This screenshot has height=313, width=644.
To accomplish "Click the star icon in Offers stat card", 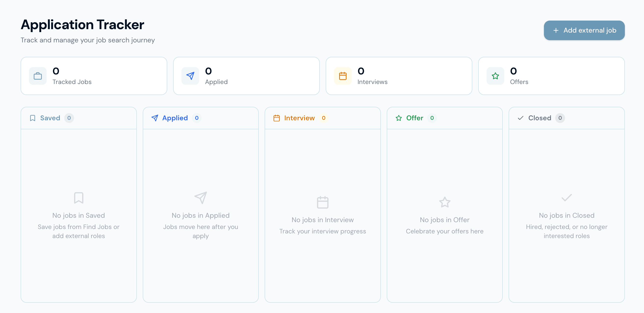I will (495, 76).
